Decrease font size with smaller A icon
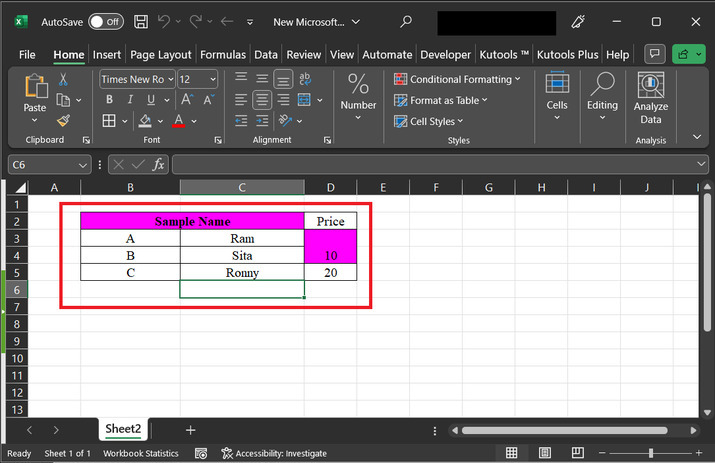This screenshot has height=463, width=715. click(208, 99)
